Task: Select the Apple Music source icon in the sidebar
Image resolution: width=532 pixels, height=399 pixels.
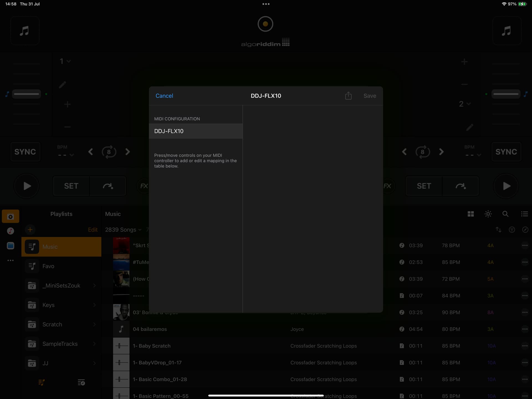Action: coord(11,231)
